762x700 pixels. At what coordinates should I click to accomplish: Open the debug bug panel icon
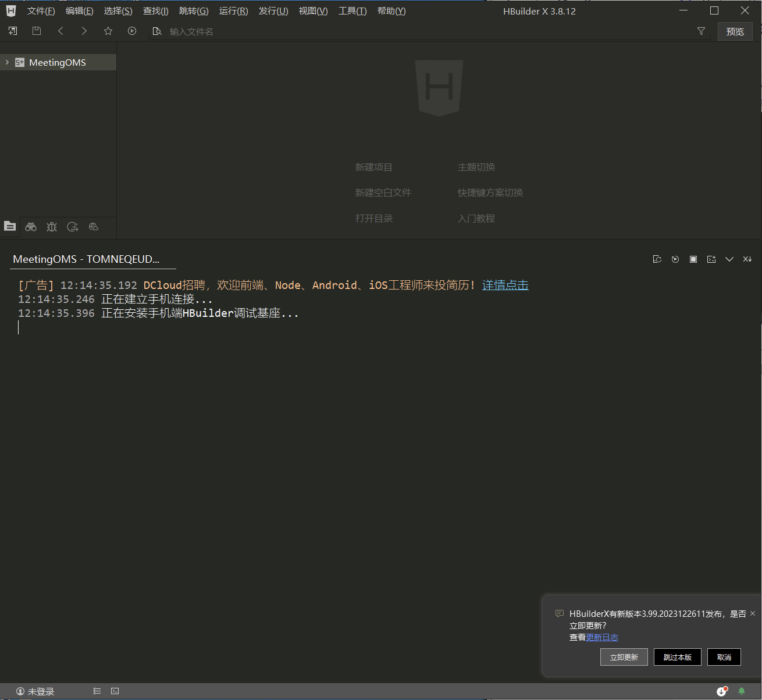tap(52, 227)
